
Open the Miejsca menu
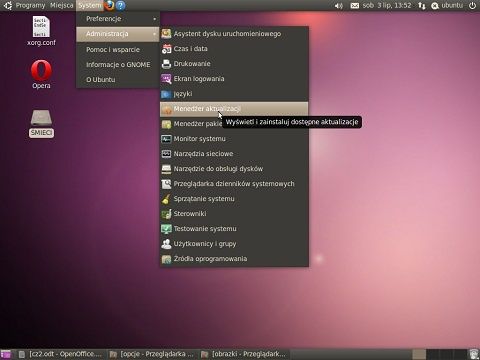pos(62,5)
